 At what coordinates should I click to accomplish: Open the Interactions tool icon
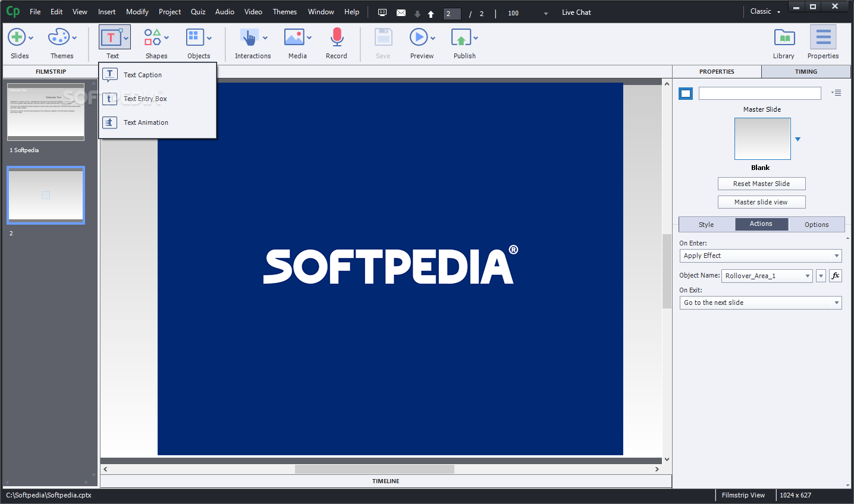click(x=249, y=37)
